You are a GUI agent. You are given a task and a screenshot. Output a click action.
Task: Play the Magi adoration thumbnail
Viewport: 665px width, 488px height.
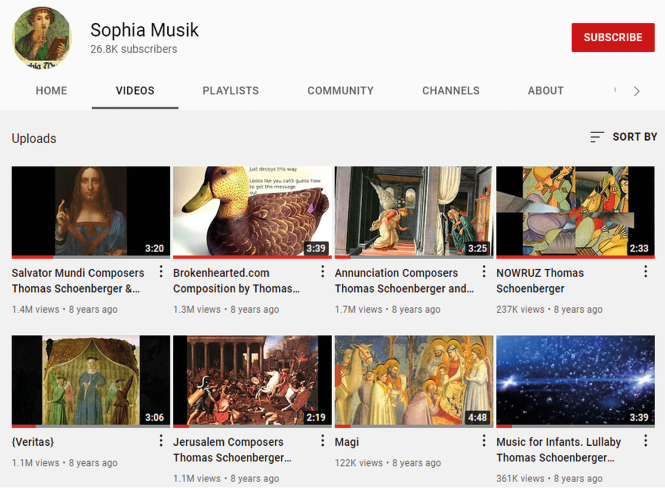point(414,381)
